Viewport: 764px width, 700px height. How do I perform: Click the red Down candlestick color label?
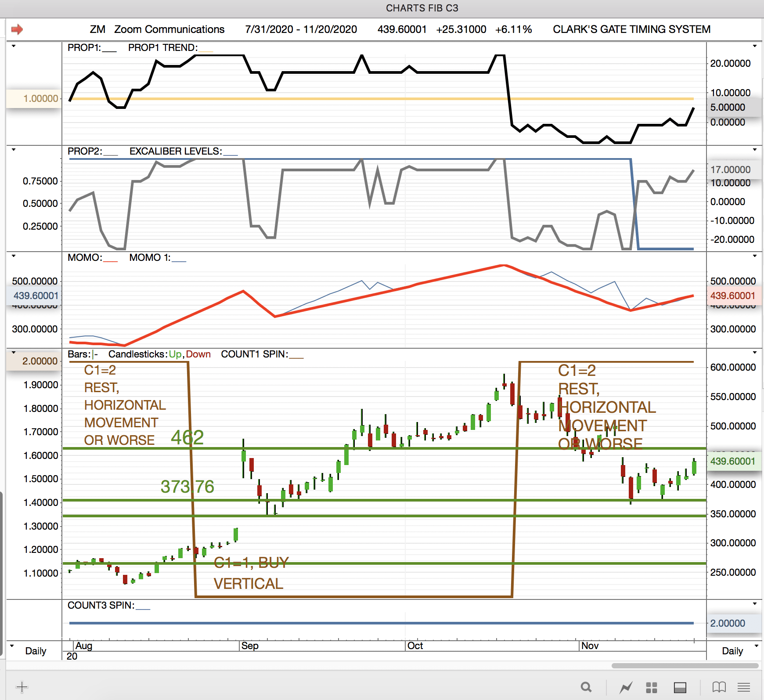pos(198,354)
